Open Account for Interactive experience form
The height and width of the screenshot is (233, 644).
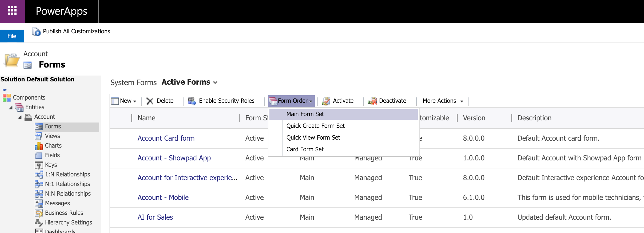pos(187,178)
